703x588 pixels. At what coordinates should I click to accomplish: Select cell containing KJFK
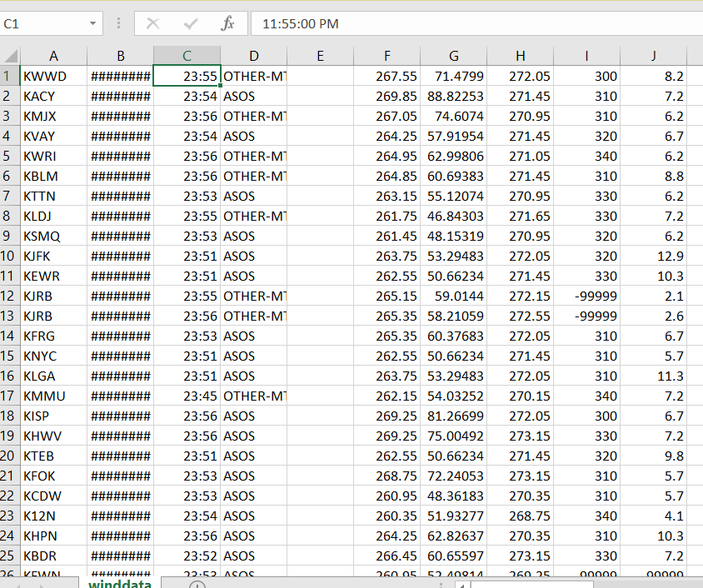(54, 256)
